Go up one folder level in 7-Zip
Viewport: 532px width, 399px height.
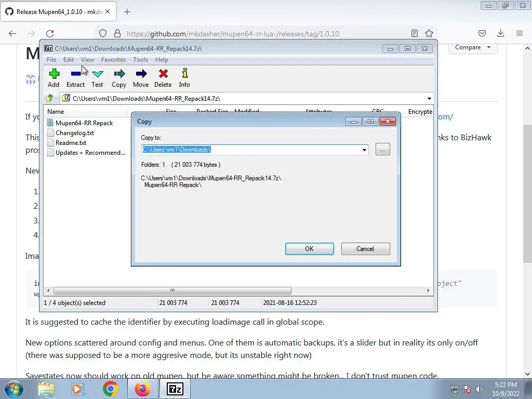coord(50,98)
